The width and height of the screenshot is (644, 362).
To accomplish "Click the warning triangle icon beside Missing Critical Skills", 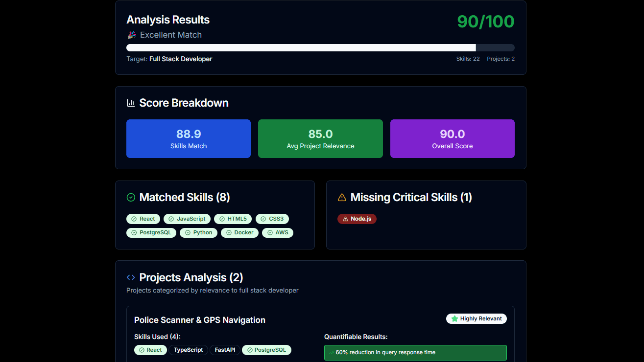I will [x=342, y=197].
